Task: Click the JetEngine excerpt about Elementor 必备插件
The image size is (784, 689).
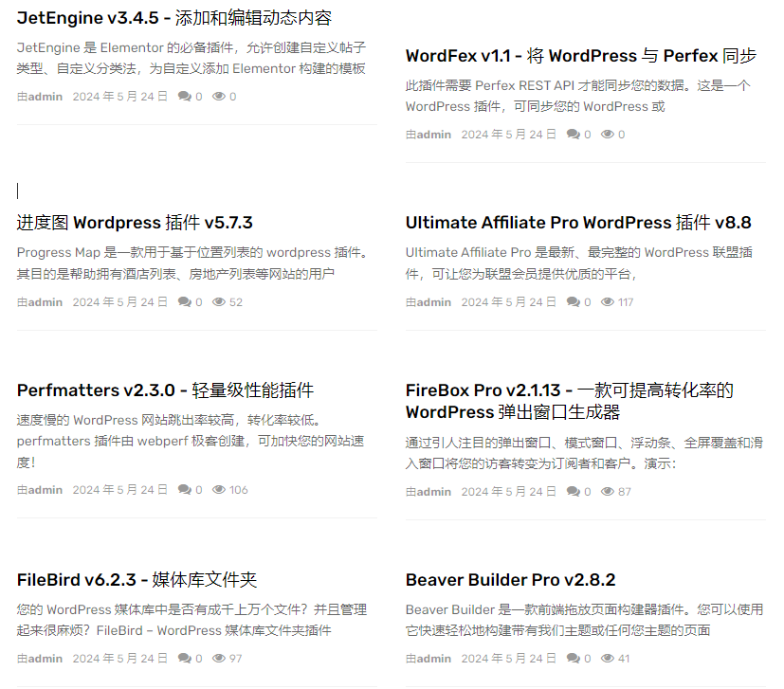Action: pyautogui.click(x=191, y=58)
